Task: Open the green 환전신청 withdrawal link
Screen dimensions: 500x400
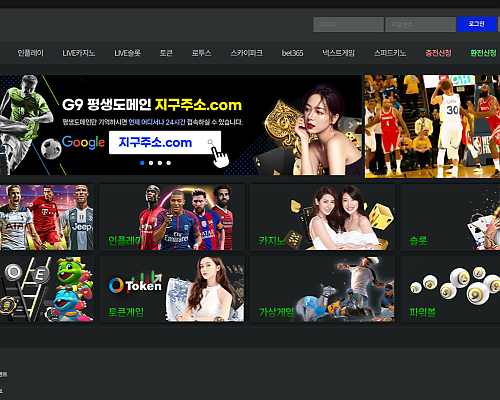Action: [483, 53]
